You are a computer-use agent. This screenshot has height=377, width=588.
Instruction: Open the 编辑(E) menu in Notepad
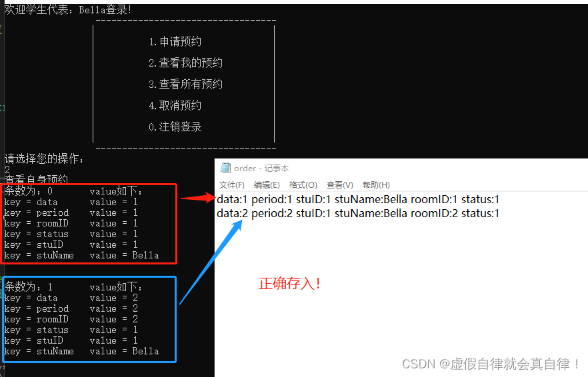(267, 185)
